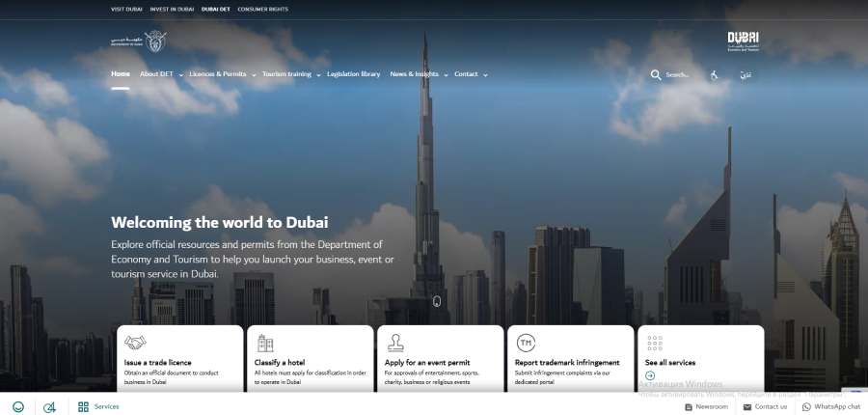Image resolution: width=868 pixels, height=415 pixels.
Task: Click the Services grid icon in bottom bar
Action: [83, 406]
